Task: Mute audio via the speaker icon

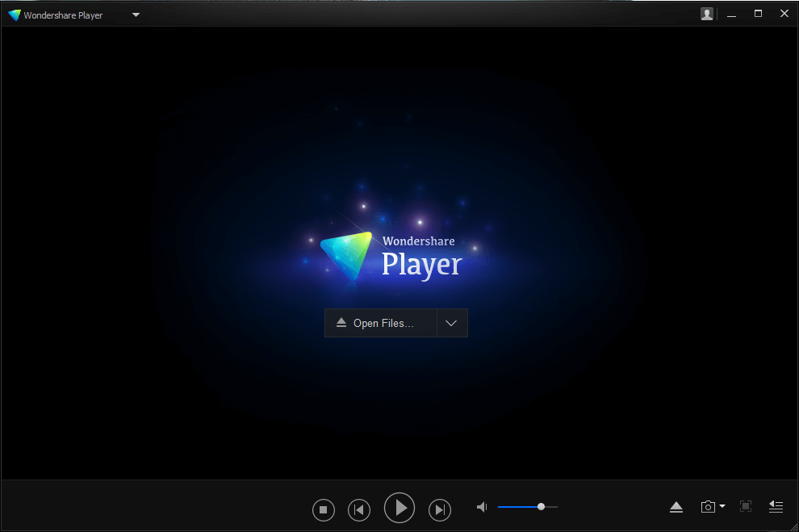Action: (482, 507)
